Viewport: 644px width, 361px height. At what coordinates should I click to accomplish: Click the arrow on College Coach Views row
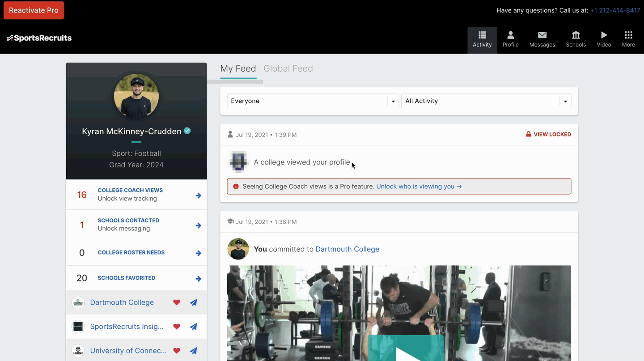coord(198,195)
